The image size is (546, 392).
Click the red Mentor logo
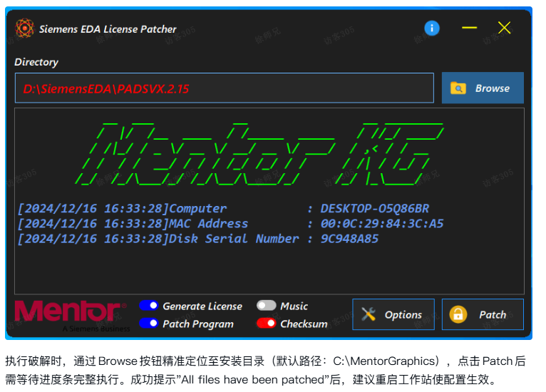click(68, 311)
